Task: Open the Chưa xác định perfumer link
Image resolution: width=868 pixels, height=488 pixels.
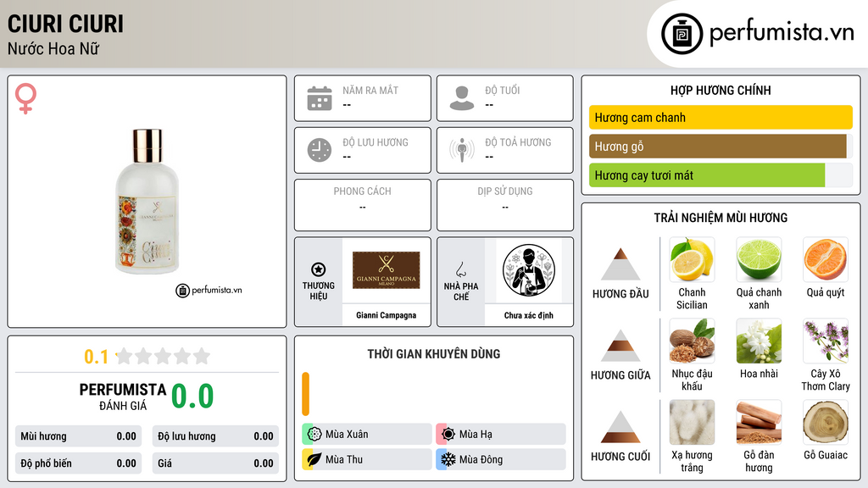Action: 529,315
